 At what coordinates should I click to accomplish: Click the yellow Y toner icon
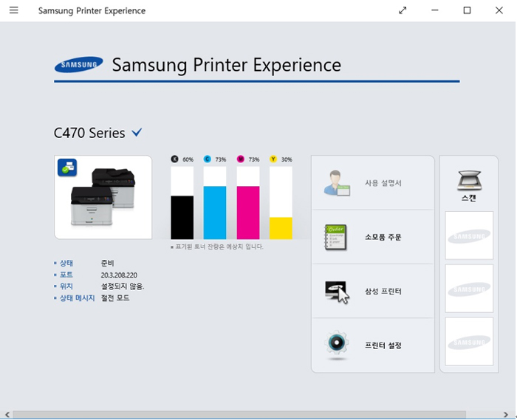(x=273, y=159)
